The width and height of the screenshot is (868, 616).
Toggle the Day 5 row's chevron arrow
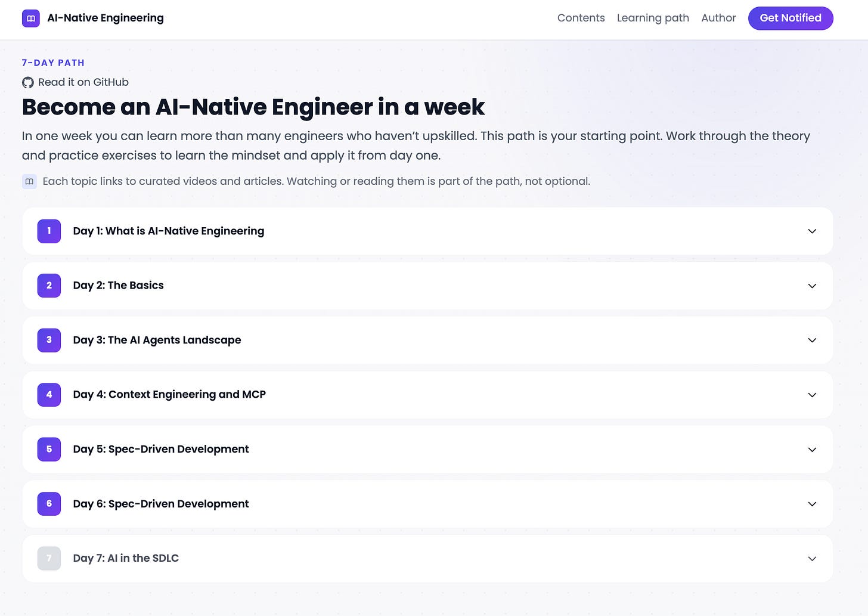812,449
